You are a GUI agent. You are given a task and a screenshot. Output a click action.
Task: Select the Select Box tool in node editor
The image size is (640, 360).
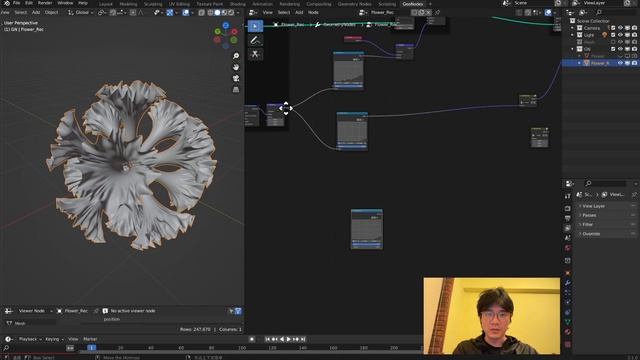pos(255,26)
